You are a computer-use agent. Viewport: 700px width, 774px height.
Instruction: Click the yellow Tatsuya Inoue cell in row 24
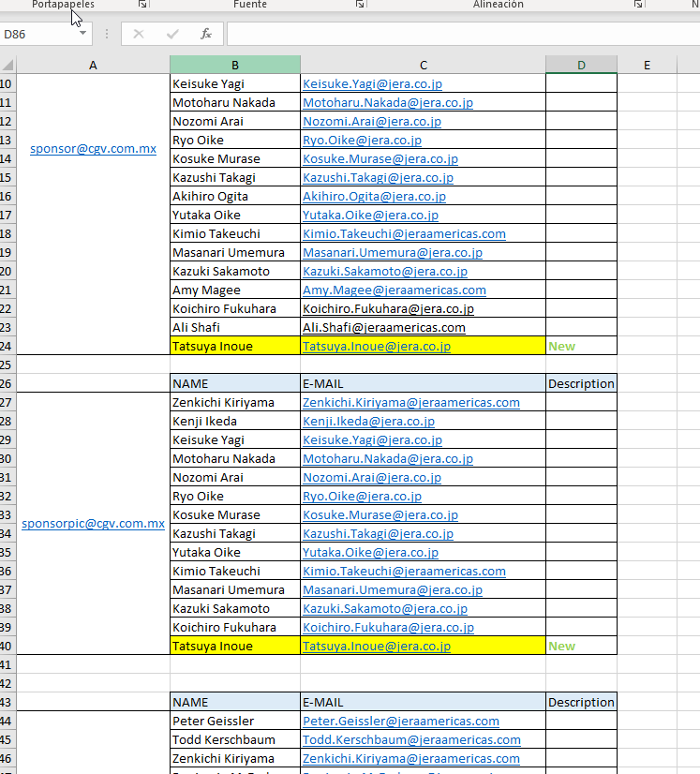click(234, 346)
